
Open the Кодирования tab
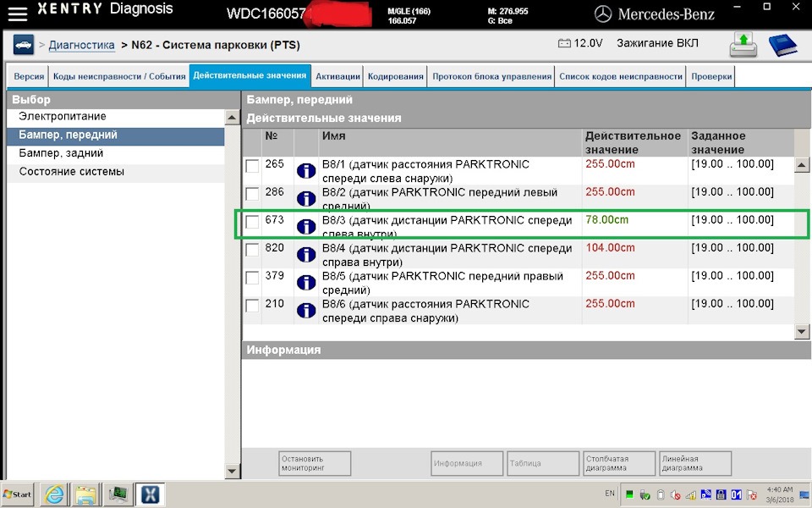click(396, 76)
